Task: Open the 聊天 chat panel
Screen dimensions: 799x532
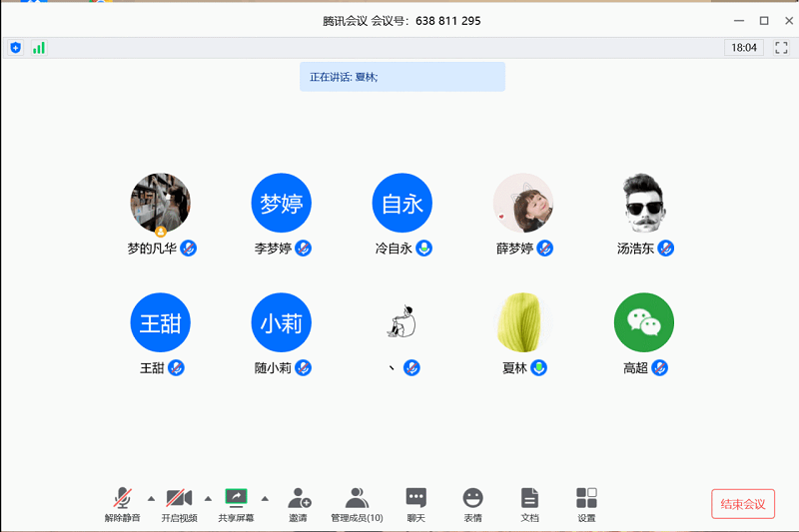Action: [415, 504]
